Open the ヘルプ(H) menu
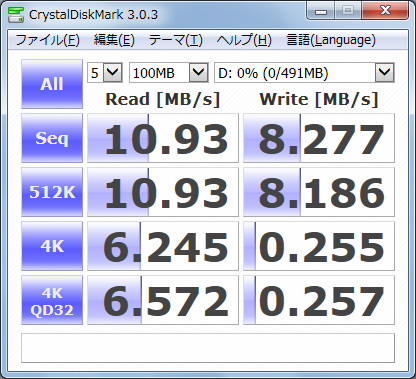 (x=244, y=40)
